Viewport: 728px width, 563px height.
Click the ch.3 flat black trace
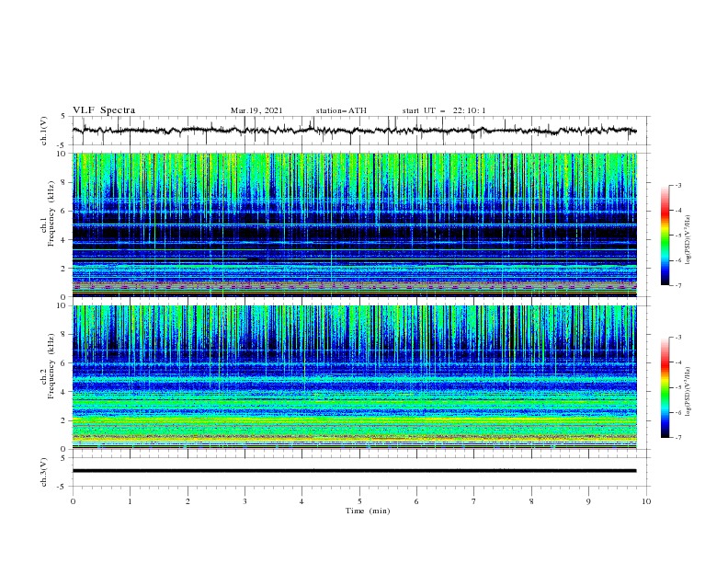[x=354, y=471]
